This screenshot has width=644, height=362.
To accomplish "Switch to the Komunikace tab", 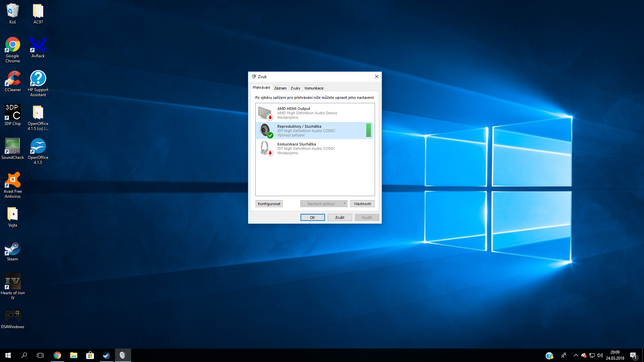I will click(314, 88).
